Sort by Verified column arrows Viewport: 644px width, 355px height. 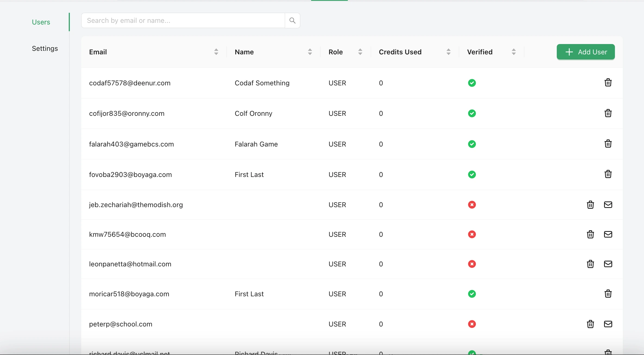(514, 52)
